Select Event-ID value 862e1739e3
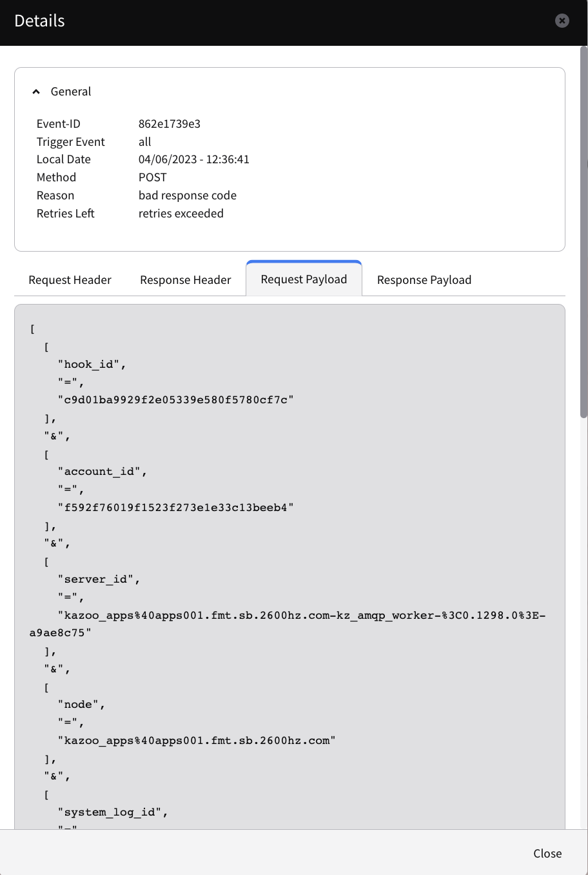This screenshot has width=588, height=875. point(170,124)
